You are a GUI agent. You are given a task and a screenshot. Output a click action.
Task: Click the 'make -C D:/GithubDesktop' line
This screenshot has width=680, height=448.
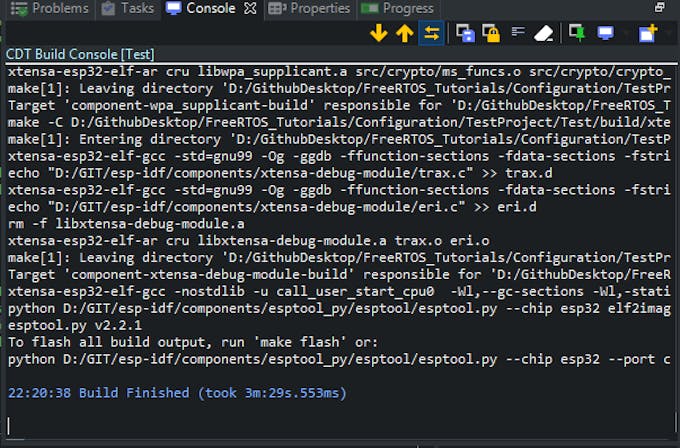point(339,122)
